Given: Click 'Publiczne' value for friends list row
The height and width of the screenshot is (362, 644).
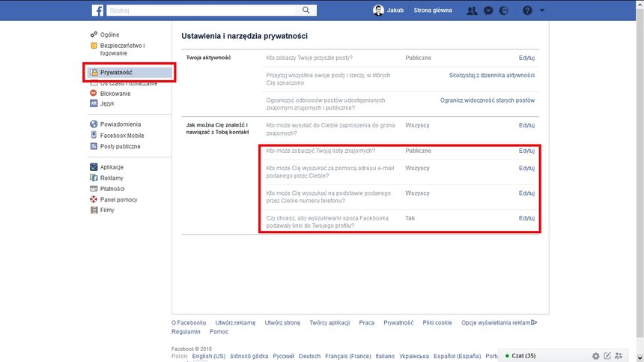Looking at the screenshot, I should point(418,151).
